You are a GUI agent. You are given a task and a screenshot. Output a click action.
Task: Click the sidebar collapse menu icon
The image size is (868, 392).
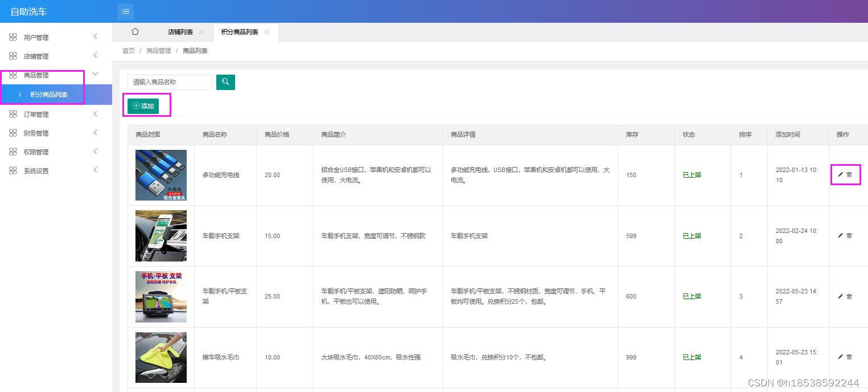[125, 11]
